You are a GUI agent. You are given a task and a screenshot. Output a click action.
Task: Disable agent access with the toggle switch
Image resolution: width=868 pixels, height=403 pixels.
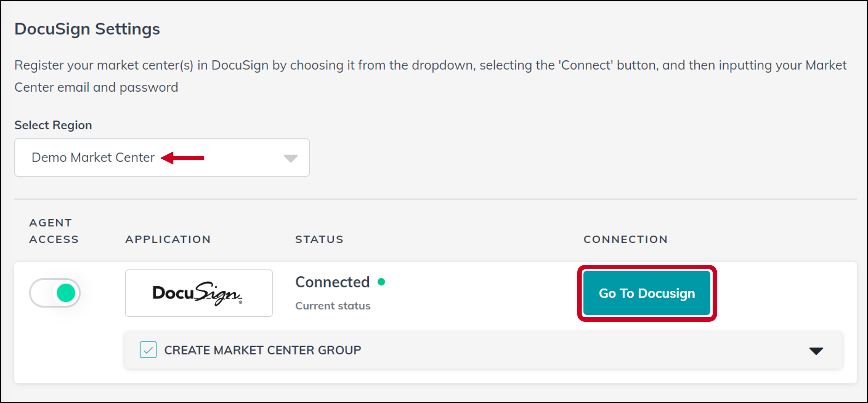55,293
